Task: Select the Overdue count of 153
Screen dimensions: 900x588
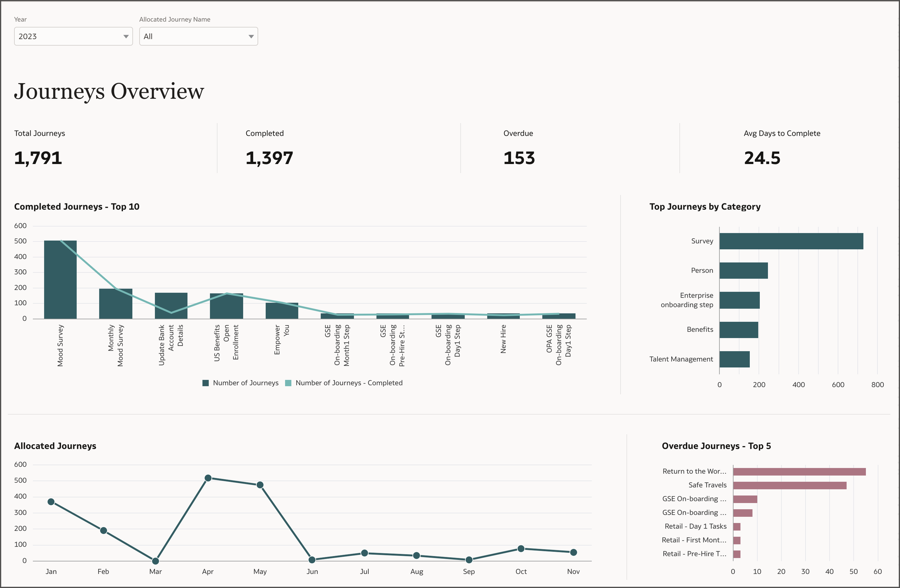Action: click(x=519, y=158)
